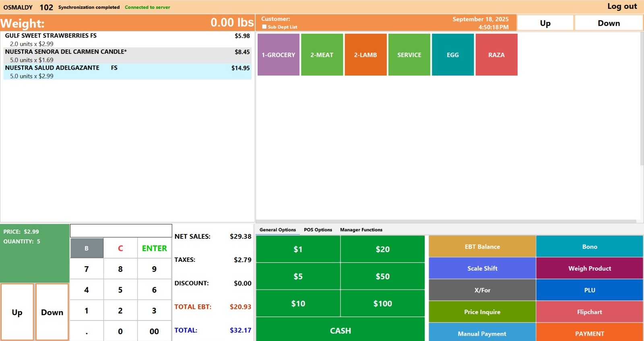This screenshot has width=644, height=341.
Task: Tap keypad digit 3
Action: (x=155, y=310)
